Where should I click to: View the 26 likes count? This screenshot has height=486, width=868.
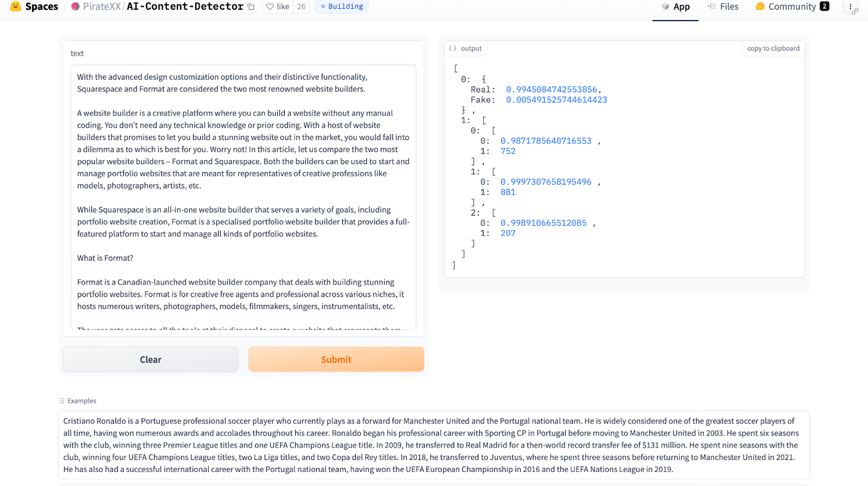(x=302, y=7)
